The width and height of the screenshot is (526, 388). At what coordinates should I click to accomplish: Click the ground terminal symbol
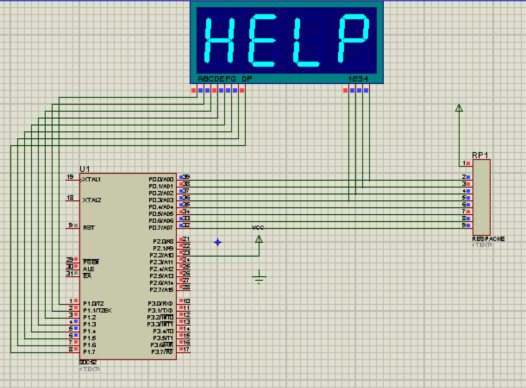tap(259, 277)
